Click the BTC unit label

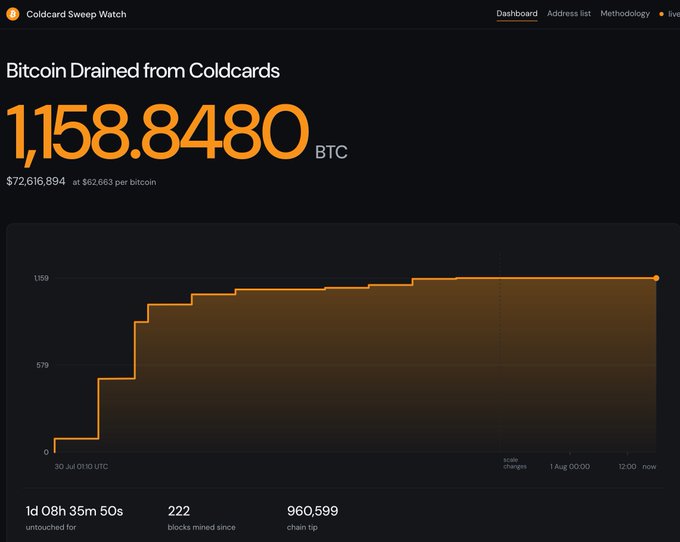pyautogui.click(x=331, y=152)
